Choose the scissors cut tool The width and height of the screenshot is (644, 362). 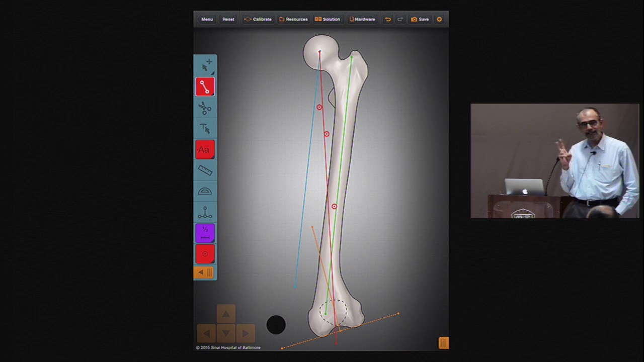coord(205,108)
